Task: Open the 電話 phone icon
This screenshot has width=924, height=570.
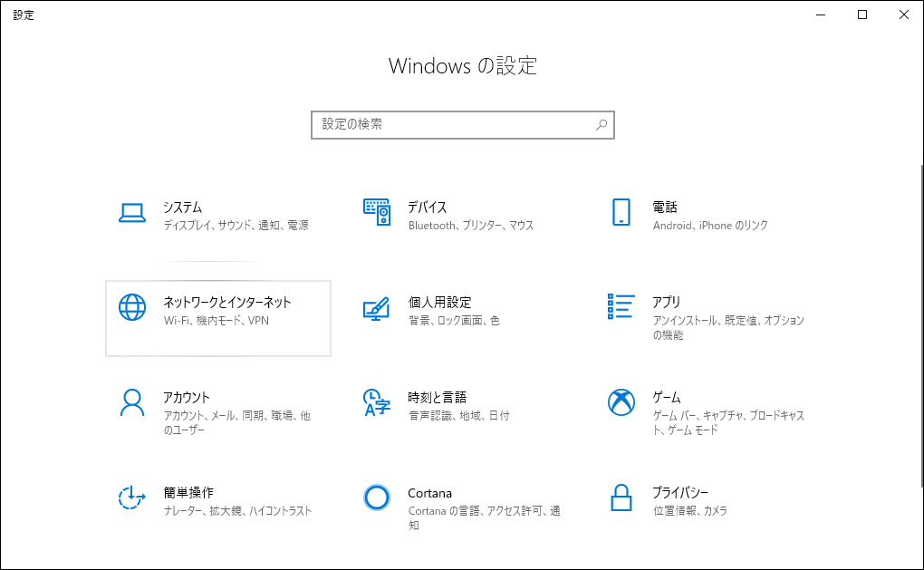Action: tap(621, 212)
